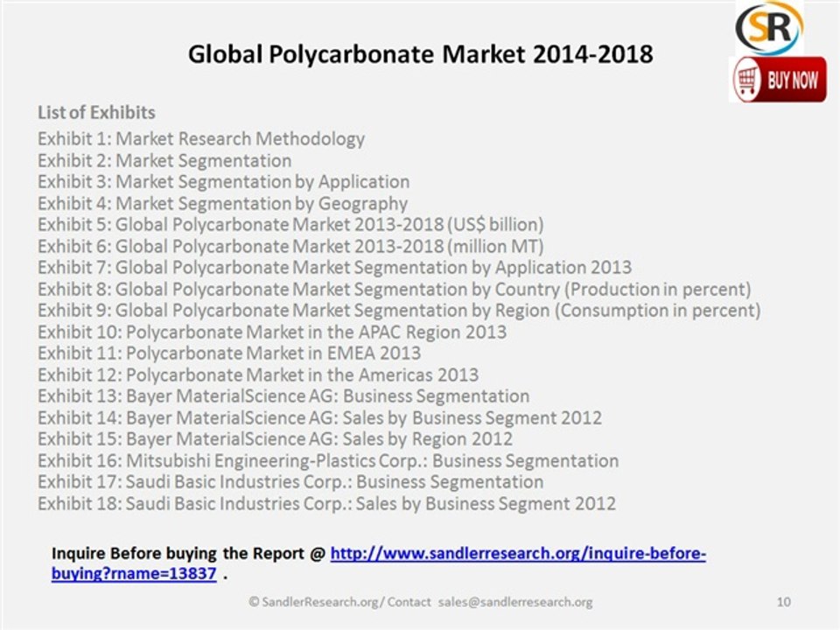This screenshot has height=630, width=840.
Task: Select Exhibit 3: Market Segmentation by Application
Action: point(223,182)
